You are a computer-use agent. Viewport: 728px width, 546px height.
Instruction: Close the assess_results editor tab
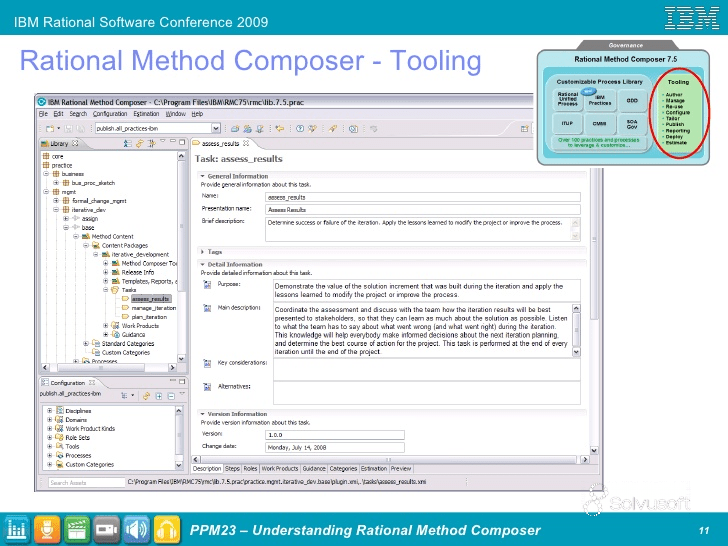(x=247, y=143)
